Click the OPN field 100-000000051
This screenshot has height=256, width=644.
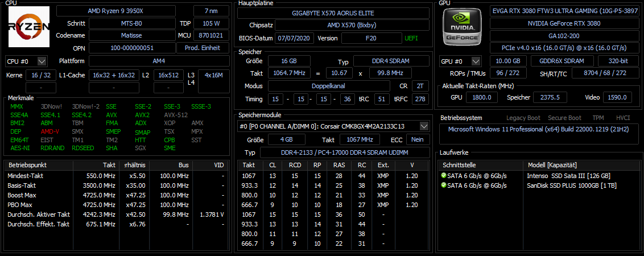[132, 48]
